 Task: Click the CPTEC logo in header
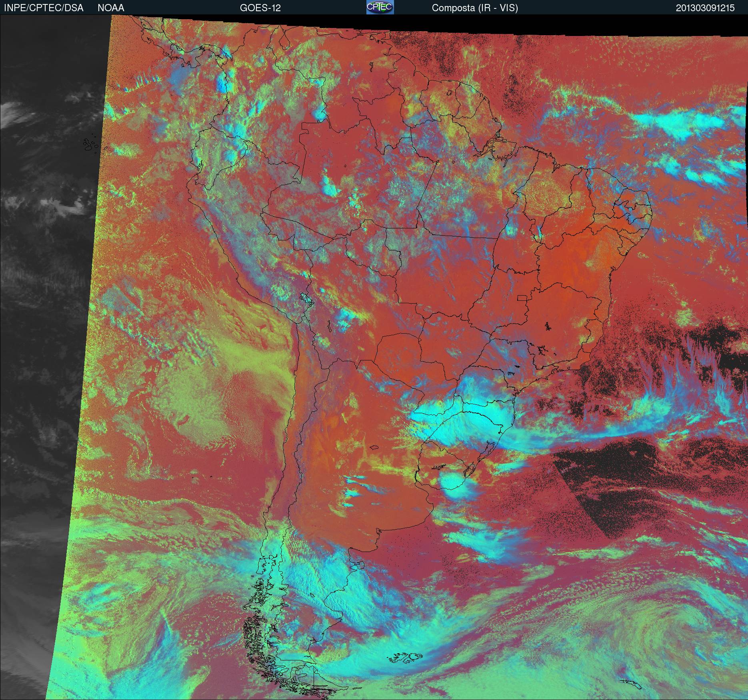(380, 7)
